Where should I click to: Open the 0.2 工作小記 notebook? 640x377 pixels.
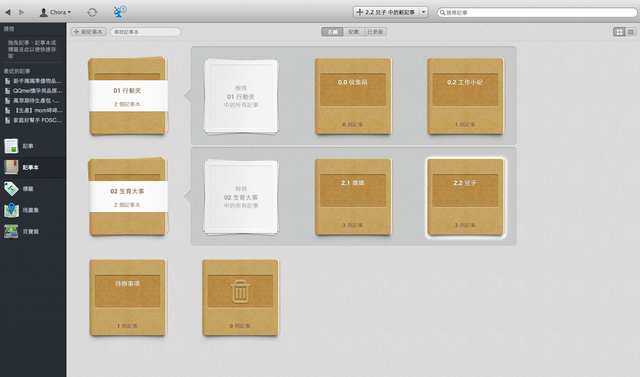465,96
